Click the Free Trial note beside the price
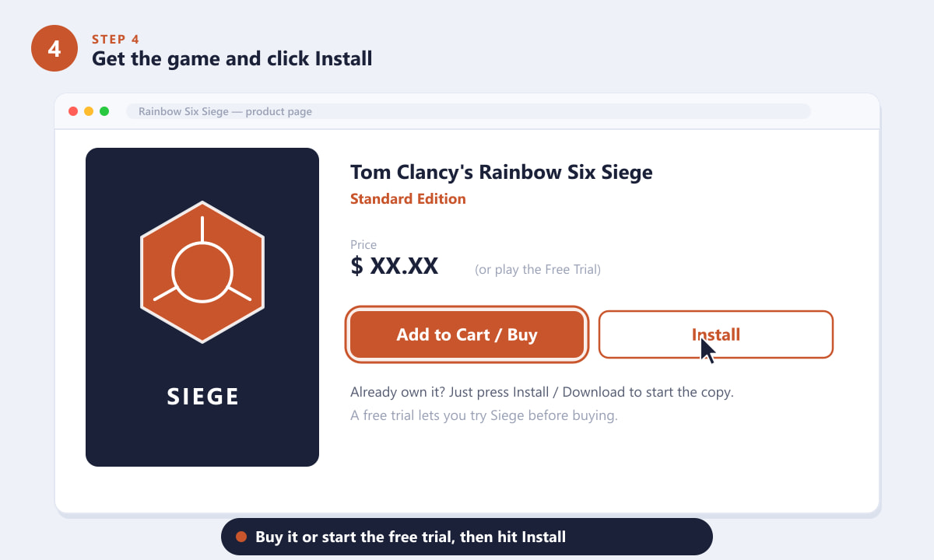934x560 pixels. pos(538,270)
